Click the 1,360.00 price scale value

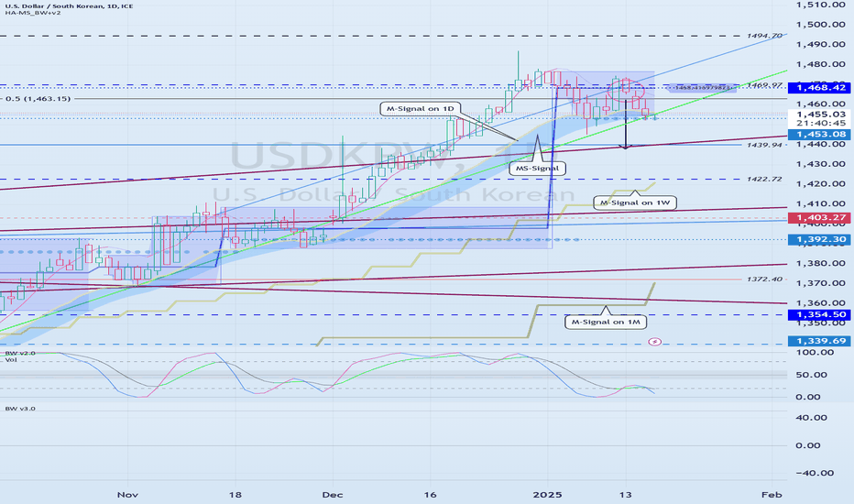pyautogui.click(x=820, y=303)
